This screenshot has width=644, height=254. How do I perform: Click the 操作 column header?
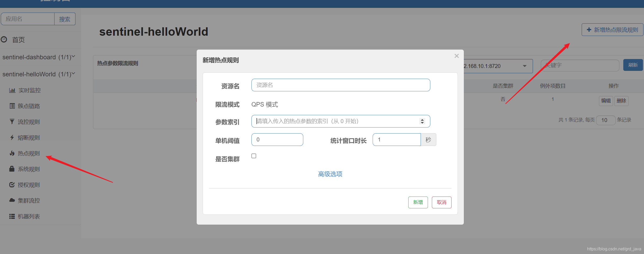614,86
